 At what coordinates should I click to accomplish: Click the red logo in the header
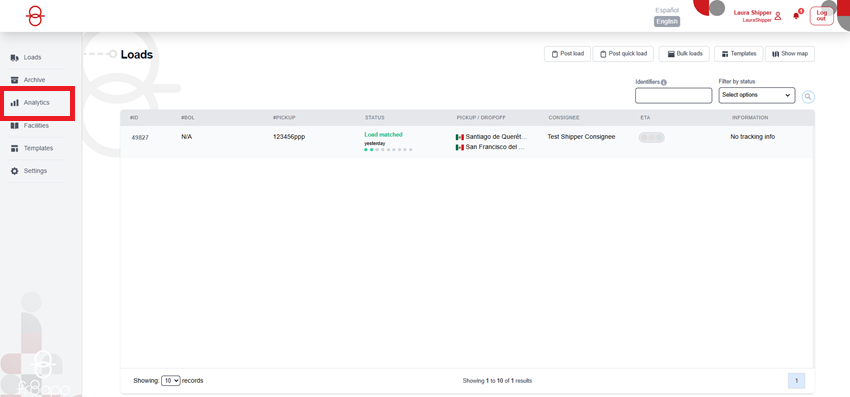(35, 16)
